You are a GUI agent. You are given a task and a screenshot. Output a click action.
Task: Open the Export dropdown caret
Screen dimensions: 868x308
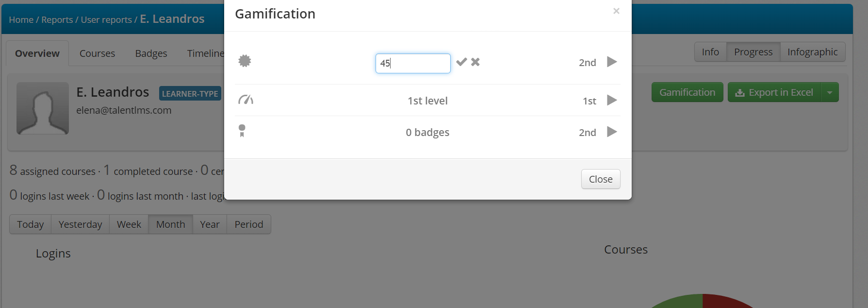pos(830,92)
